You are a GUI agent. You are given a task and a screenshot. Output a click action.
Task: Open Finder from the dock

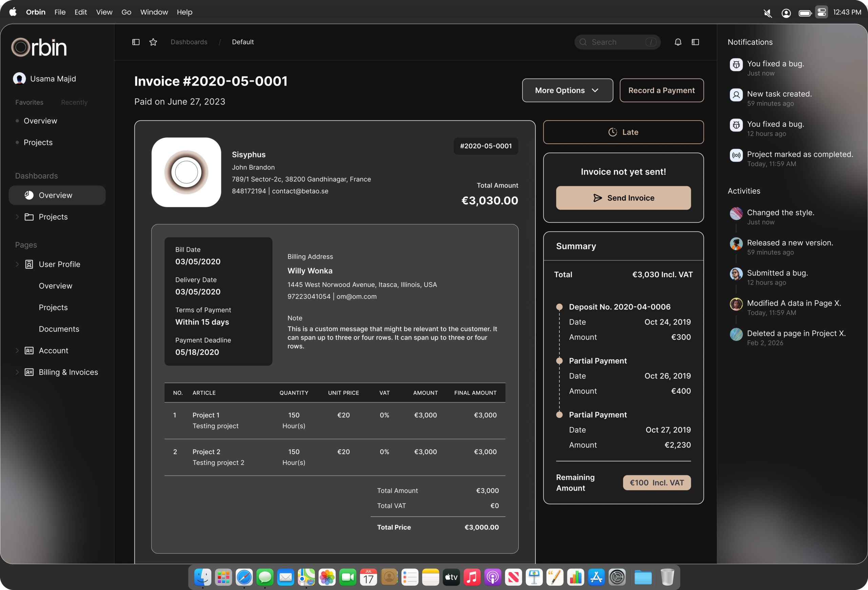pos(203,577)
